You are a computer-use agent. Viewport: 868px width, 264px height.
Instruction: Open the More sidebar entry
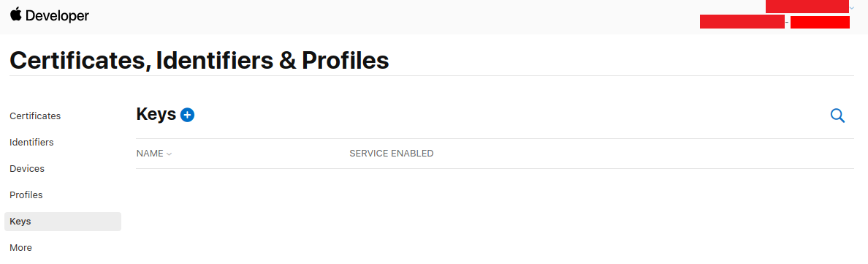point(21,247)
